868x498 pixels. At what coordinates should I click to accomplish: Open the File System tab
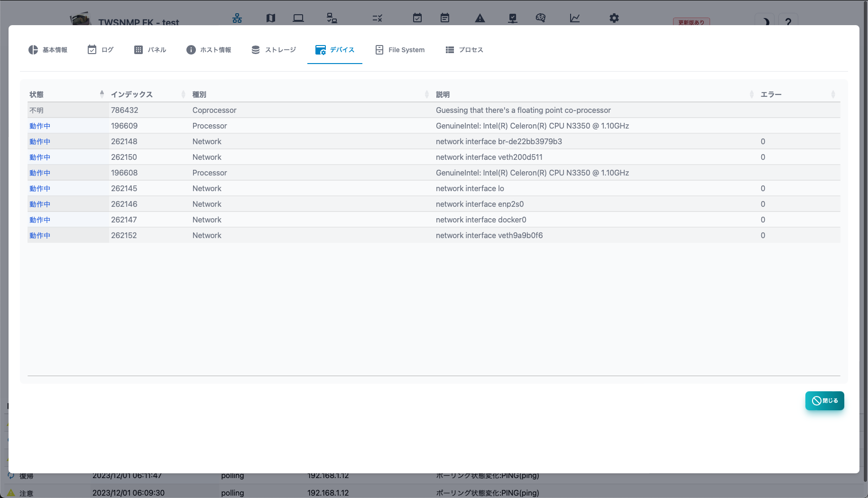tap(400, 50)
